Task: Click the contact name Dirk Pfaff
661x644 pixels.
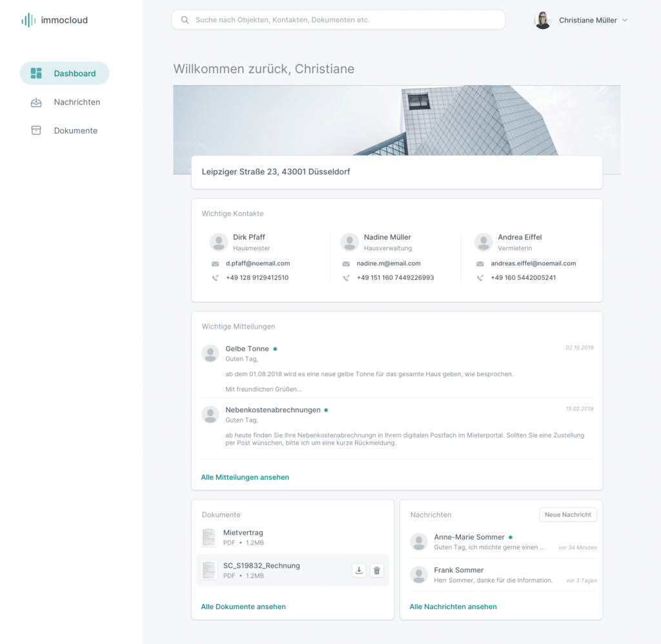Action: 249,237
